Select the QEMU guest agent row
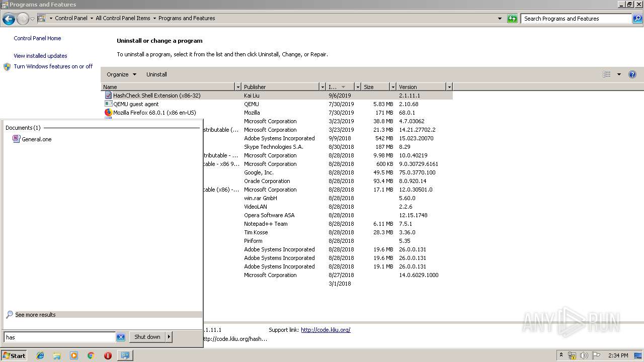 point(277,104)
